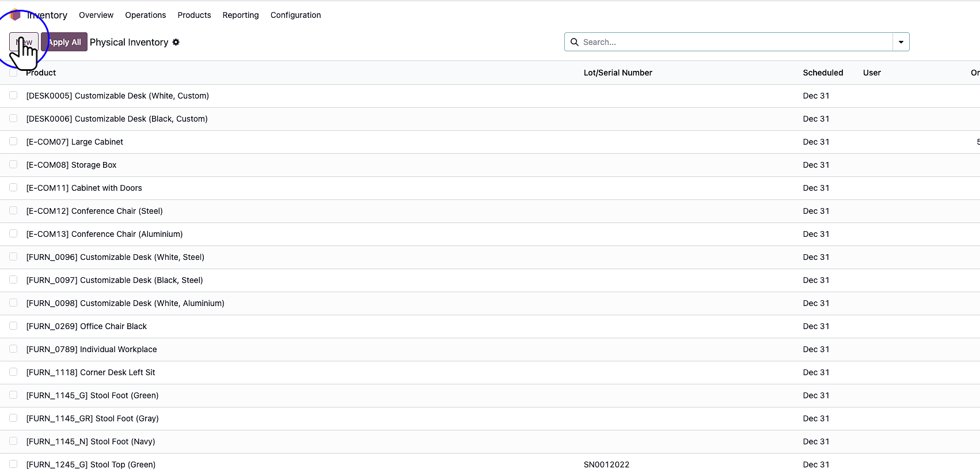The image size is (980, 472).
Task: Open the [FURN_1145_N] Stool Foot (Navy) row
Action: pyautogui.click(x=490, y=441)
